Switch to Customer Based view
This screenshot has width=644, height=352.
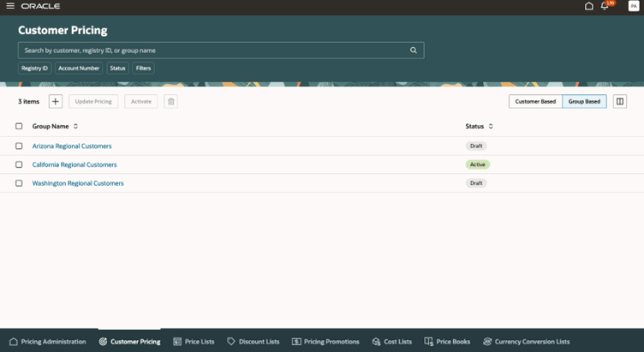535,101
